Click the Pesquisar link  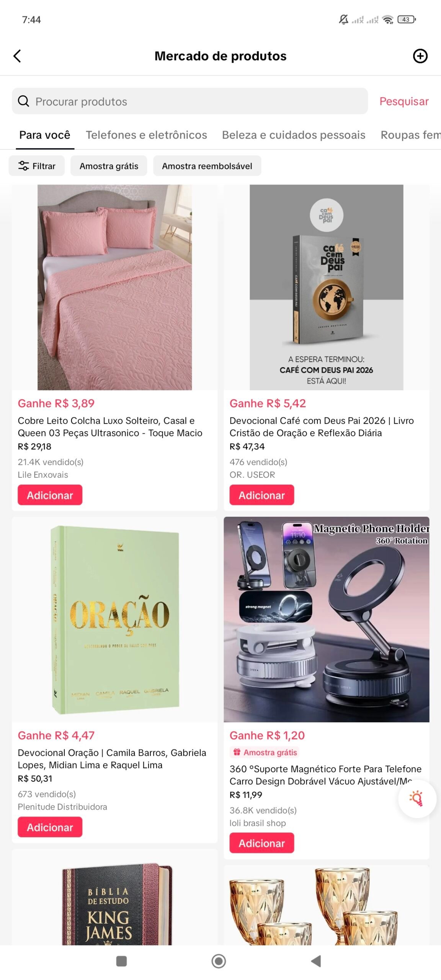404,101
